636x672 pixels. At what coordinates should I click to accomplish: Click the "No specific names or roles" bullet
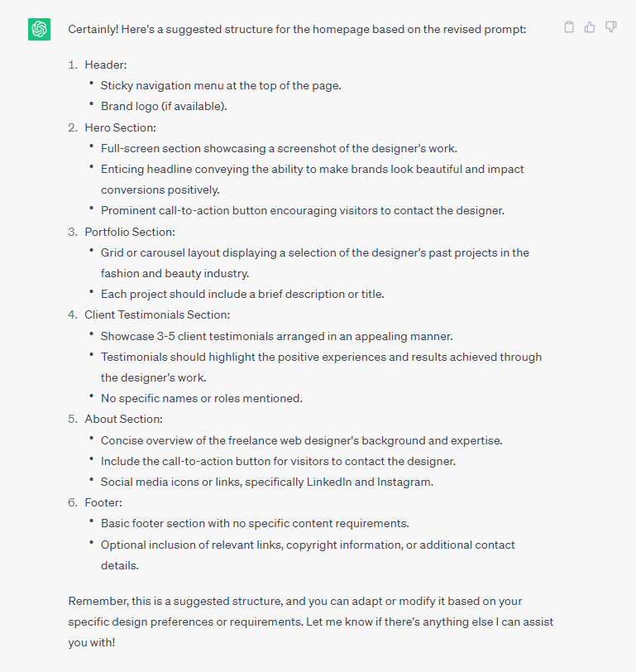(202, 398)
